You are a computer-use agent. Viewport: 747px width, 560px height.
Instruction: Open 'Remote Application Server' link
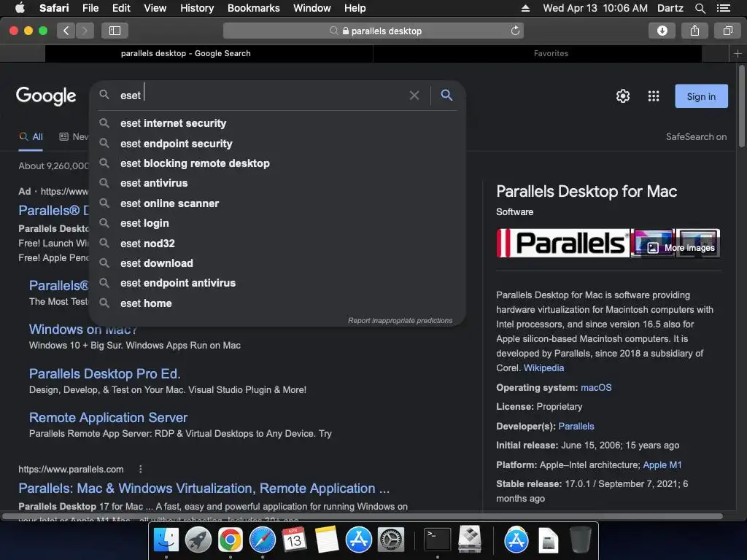108,418
